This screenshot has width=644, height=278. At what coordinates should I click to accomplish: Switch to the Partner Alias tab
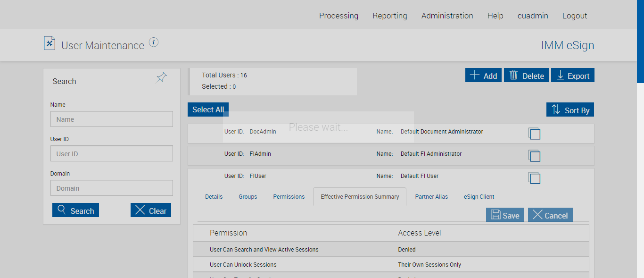431,197
